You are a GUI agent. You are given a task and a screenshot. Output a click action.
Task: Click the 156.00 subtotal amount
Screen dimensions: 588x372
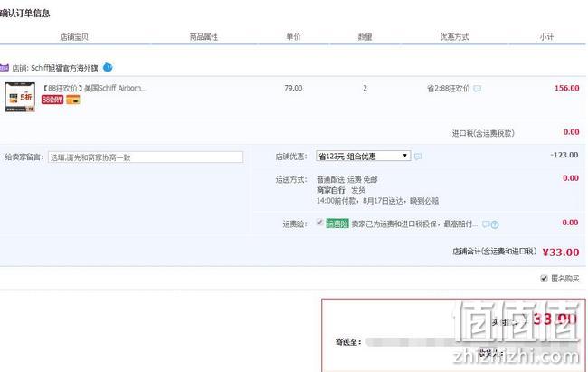pyautogui.click(x=566, y=88)
